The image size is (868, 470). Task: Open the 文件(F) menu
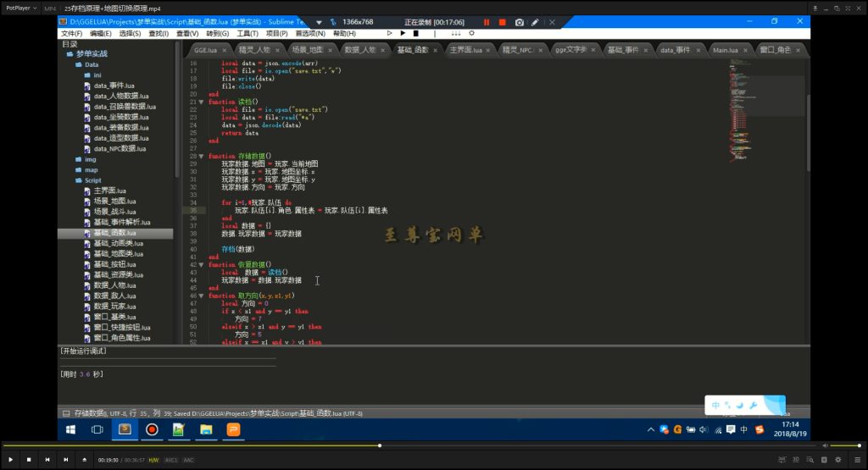tap(71, 33)
